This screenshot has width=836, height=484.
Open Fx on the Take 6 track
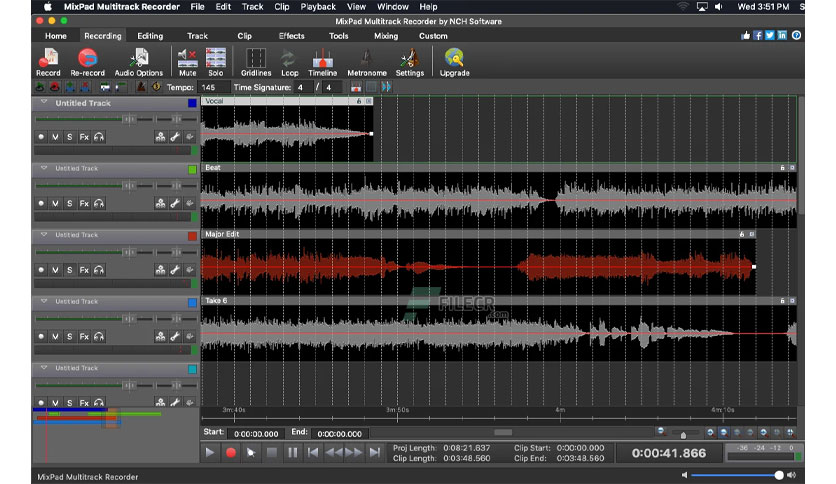[84, 337]
